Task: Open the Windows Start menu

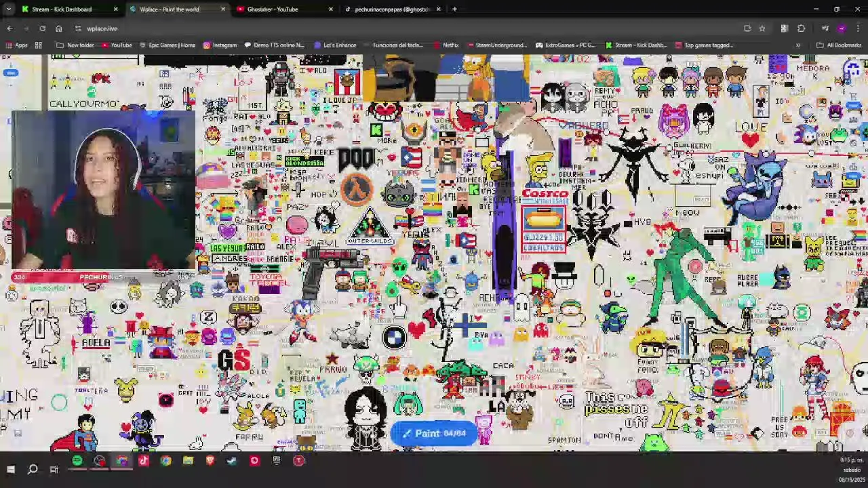Action: click(10, 469)
